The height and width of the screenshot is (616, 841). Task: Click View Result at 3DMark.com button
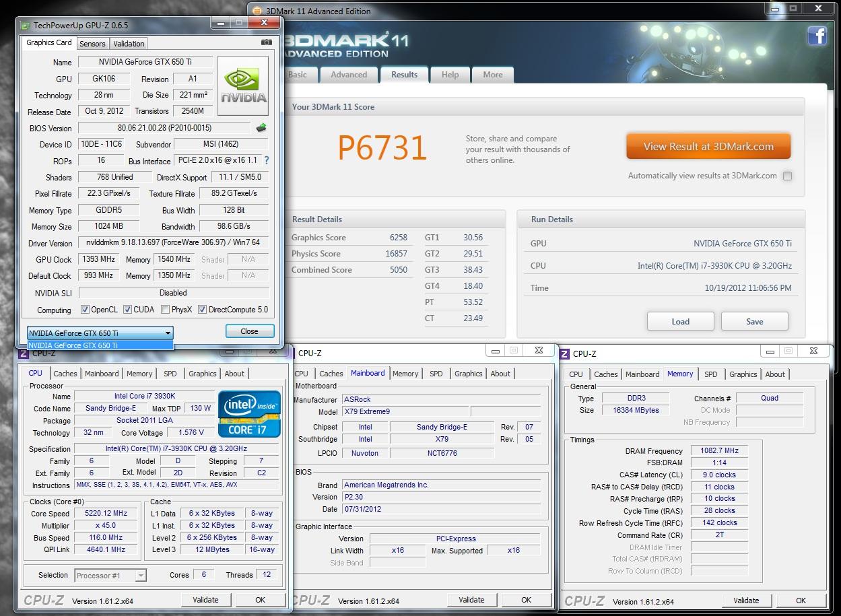tap(708, 146)
